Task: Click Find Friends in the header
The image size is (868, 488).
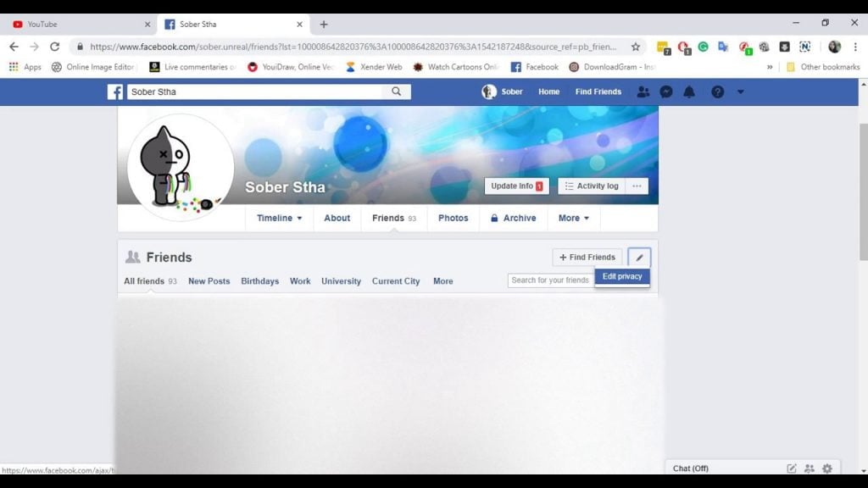Action: point(598,91)
